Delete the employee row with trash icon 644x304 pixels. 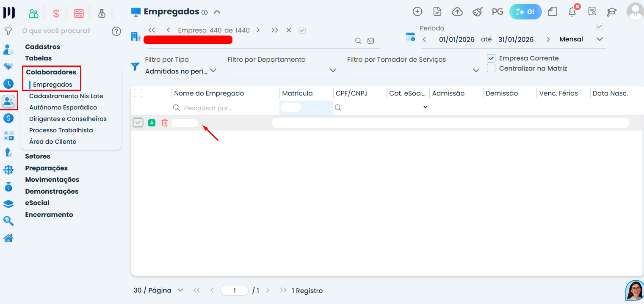165,123
